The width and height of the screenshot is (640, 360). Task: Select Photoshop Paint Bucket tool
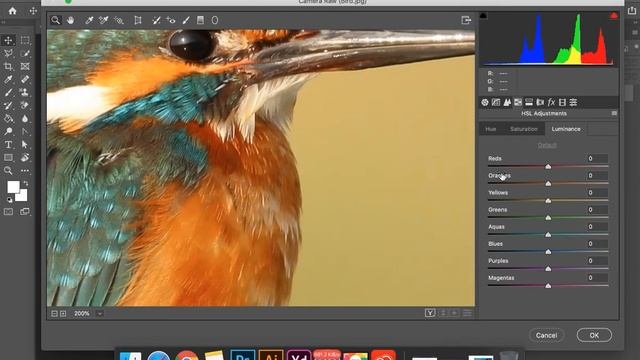click(x=8, y=118)
